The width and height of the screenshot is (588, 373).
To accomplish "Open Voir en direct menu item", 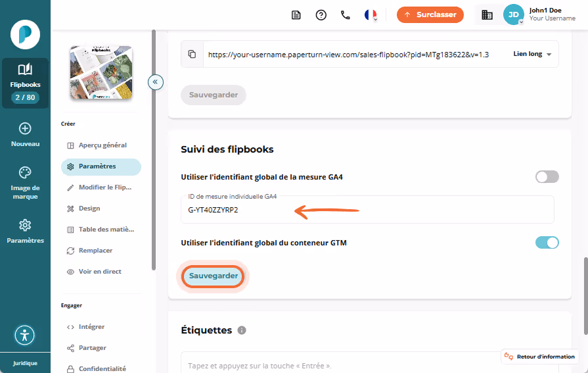I will (x=101, y=272).
